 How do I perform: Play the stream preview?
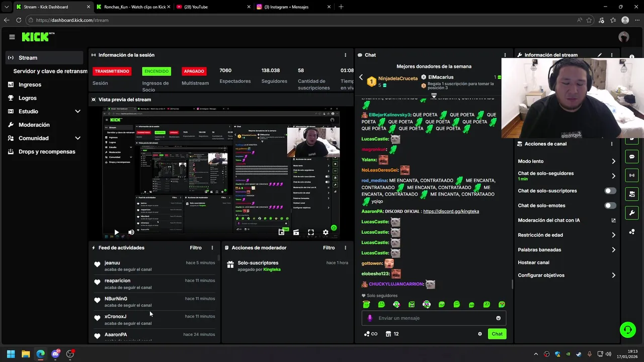click(x=116, y=232)
